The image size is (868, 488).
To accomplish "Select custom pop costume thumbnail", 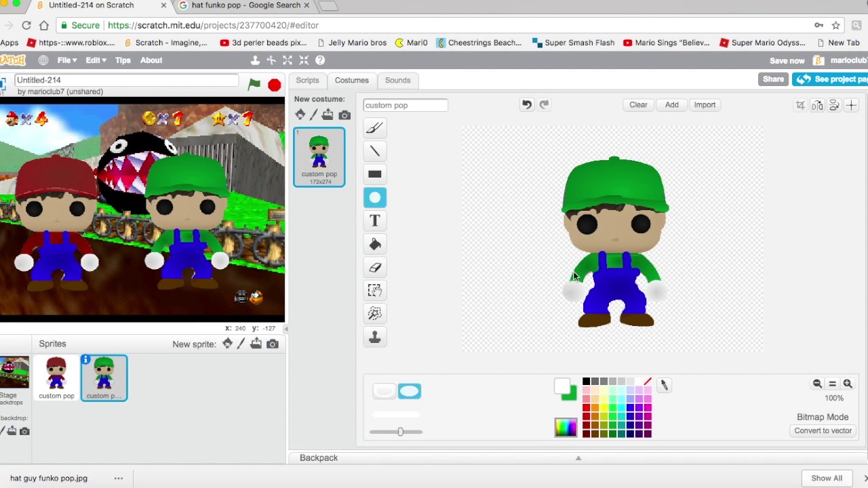I will click(x=319, y=157).
